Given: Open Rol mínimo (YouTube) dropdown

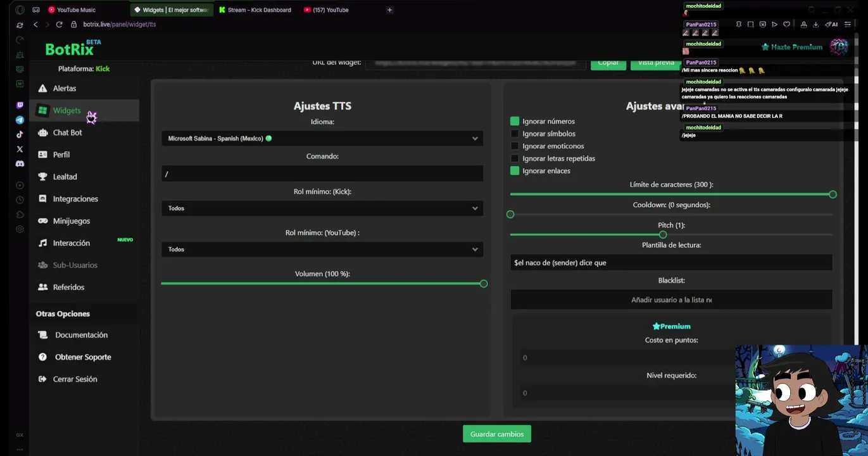Looking at the screenshot, I should (322, 250).
